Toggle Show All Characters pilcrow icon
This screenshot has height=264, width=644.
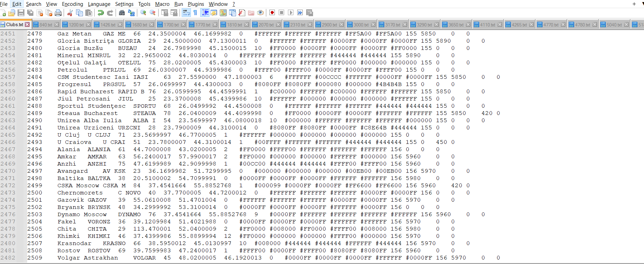[x=195, y=13]
